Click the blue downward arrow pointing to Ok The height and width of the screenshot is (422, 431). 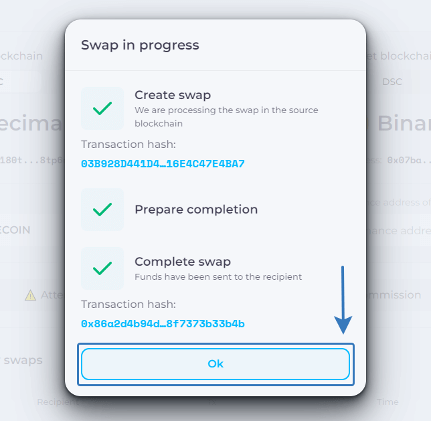point(343,300)
